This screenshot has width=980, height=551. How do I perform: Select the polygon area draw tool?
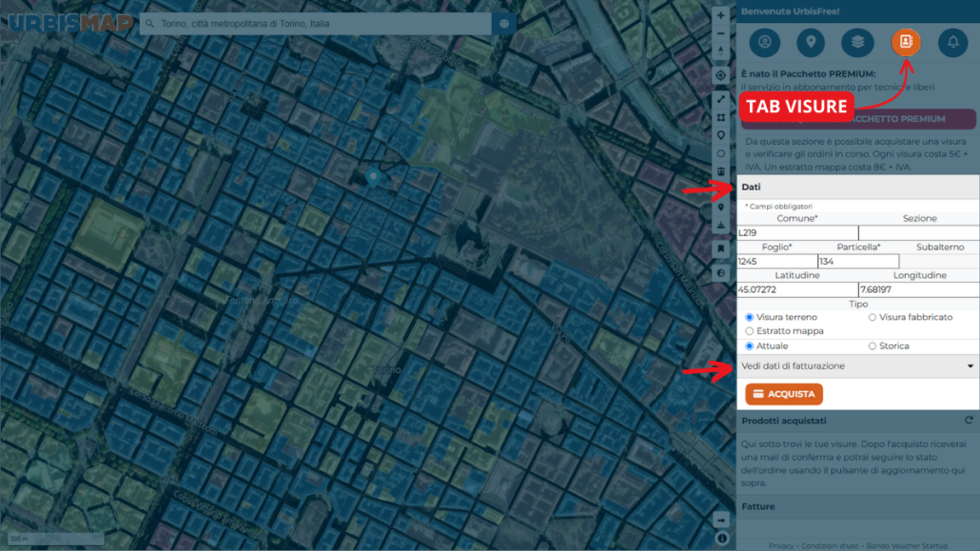point(720,118)
